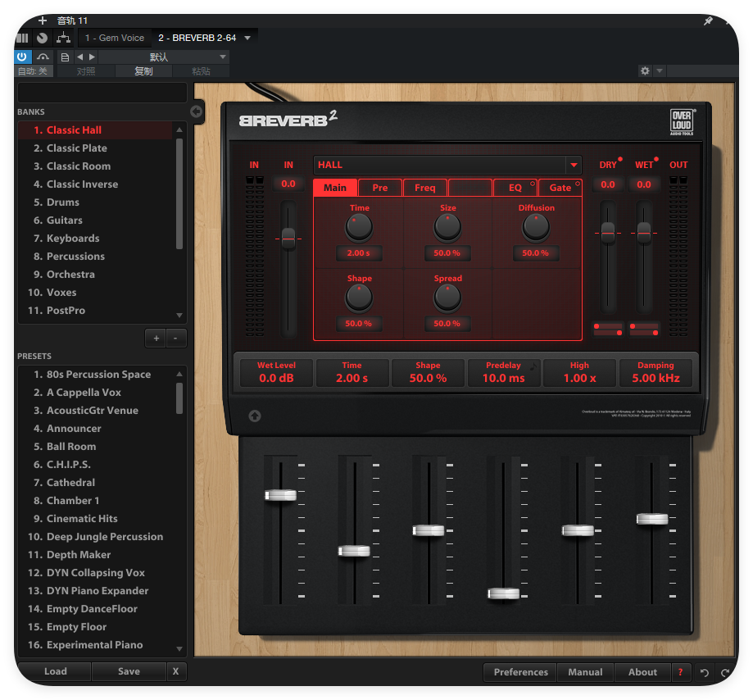753x700 pixels.
Task: Remove a bank with minus button
Action: pyautogui.click(x=176, y=339)
